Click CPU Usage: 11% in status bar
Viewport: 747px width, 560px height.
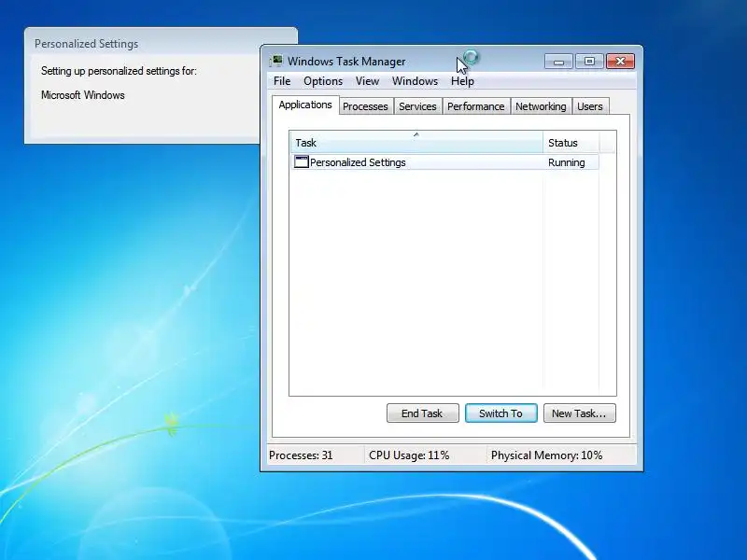point(409,455)
